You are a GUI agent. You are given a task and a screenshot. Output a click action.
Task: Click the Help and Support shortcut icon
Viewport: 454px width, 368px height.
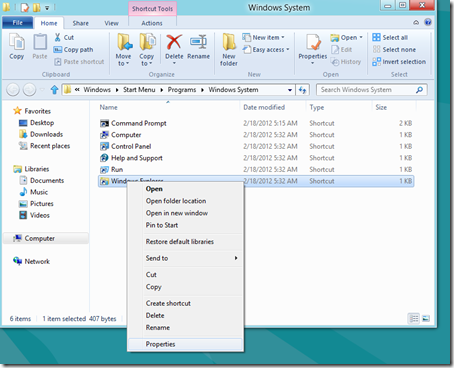pos(104,158)
